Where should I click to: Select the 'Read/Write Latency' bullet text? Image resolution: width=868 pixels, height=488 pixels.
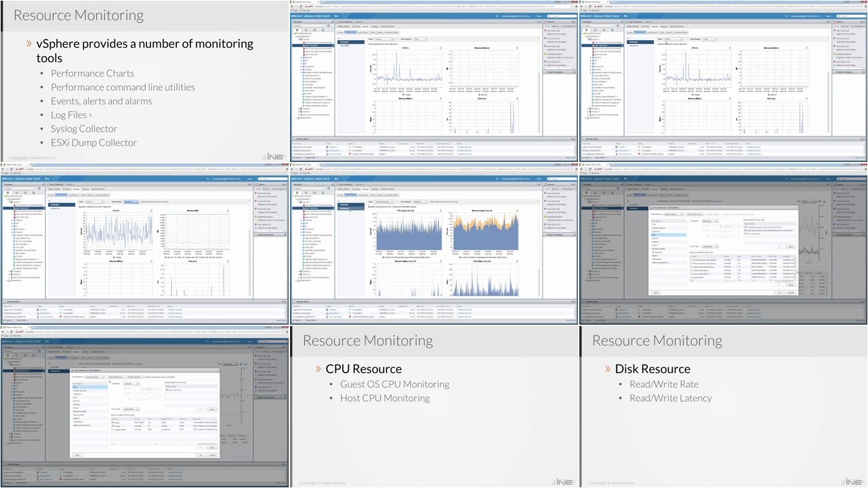coord(671,398)
